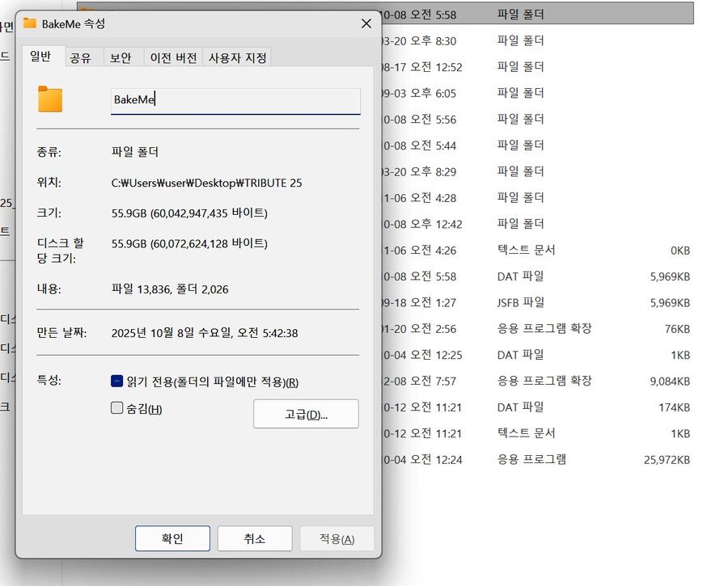Click the large folder icon beside the name

coord(50,99)
